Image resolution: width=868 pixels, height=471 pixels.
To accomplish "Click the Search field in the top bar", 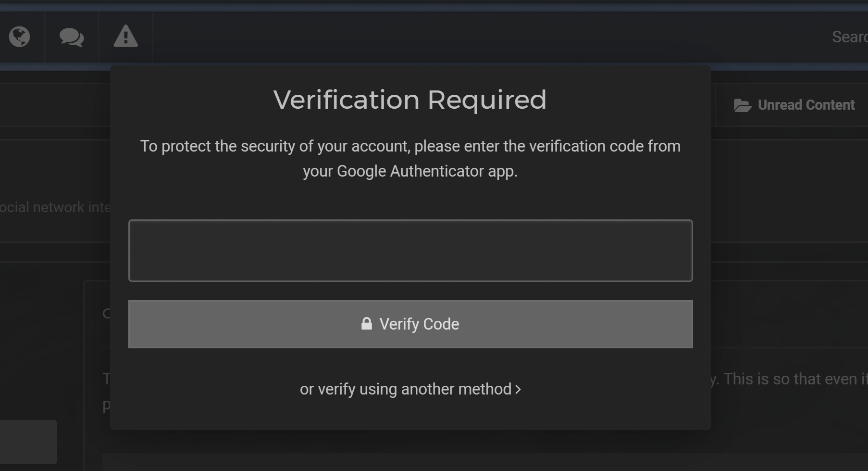I will tap(849, 37).
